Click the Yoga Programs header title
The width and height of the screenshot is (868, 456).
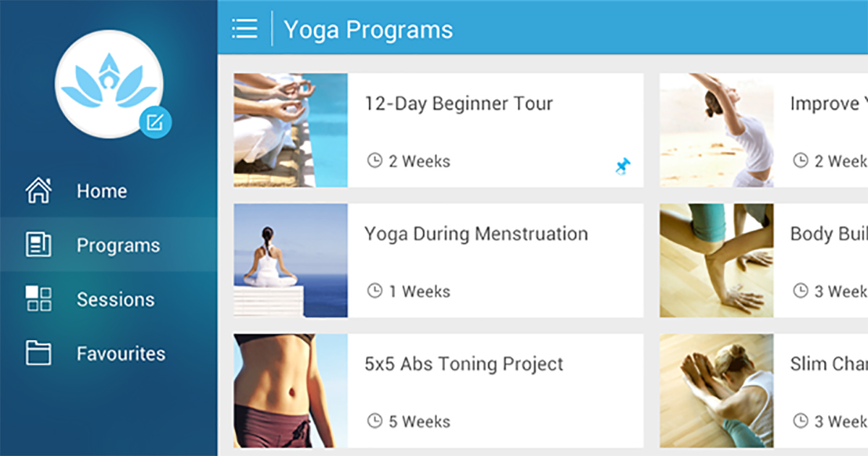click(x=368, y=30)
